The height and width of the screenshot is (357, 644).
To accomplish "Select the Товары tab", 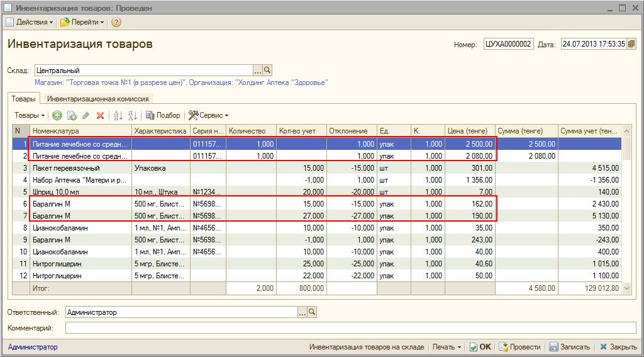I will (23, 99).
